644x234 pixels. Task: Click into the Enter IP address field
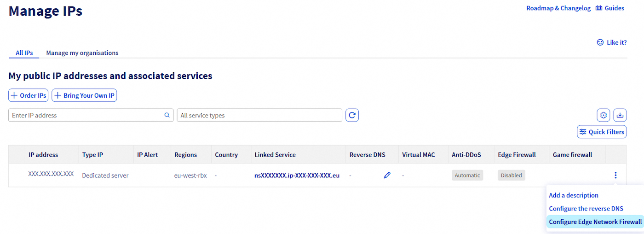(86, 115)
